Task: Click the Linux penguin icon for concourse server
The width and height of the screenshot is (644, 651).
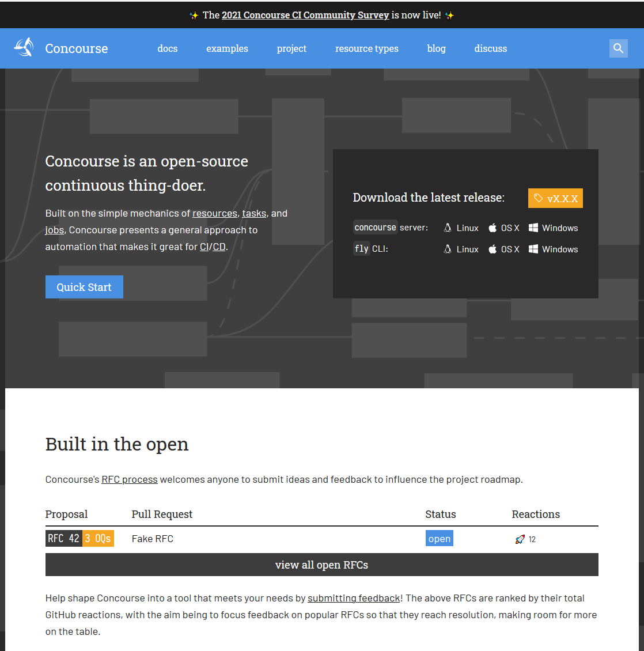Action: 448,228
